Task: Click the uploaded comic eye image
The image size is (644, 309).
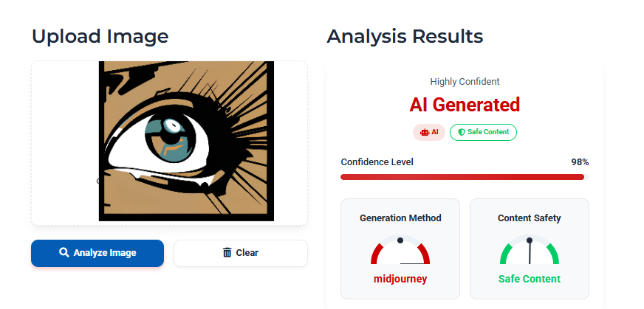Action: (186, 141)
